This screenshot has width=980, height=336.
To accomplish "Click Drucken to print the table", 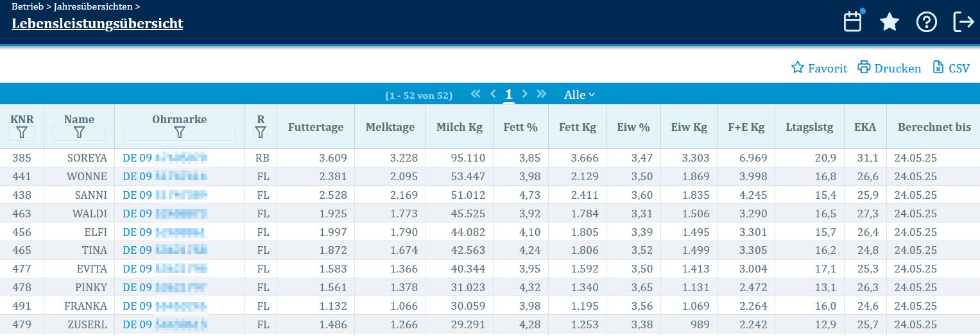I will click(x=889, y=68).
